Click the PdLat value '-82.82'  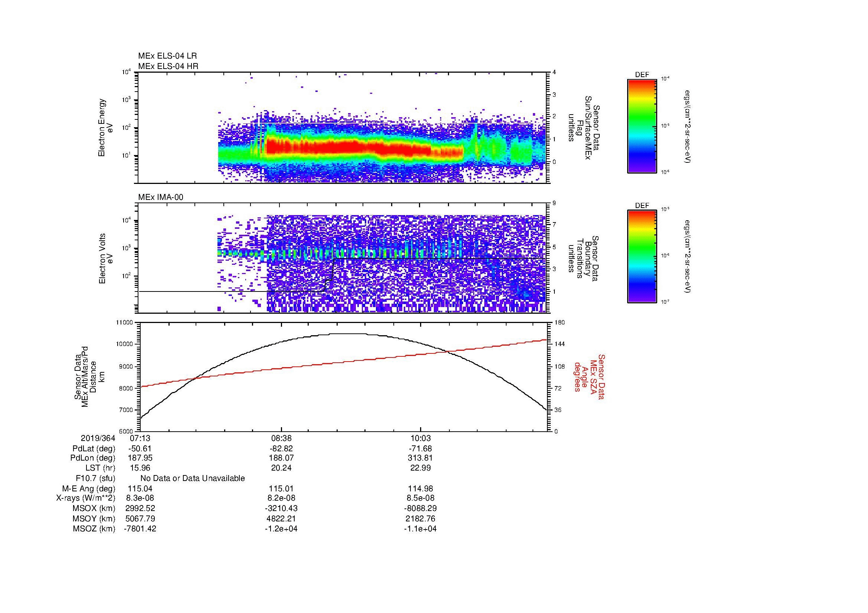click(x=281, y=449)
